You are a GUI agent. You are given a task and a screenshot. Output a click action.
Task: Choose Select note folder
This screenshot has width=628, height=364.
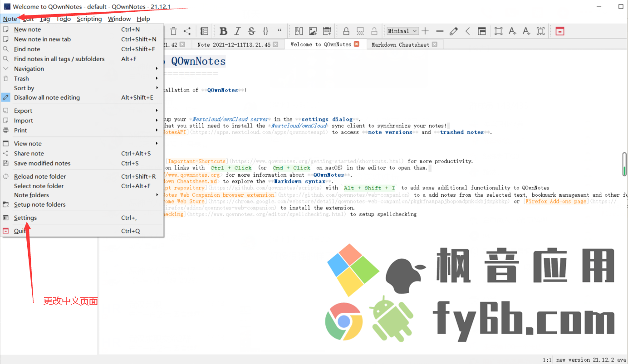pyautogui.click(x=82, y=186)
